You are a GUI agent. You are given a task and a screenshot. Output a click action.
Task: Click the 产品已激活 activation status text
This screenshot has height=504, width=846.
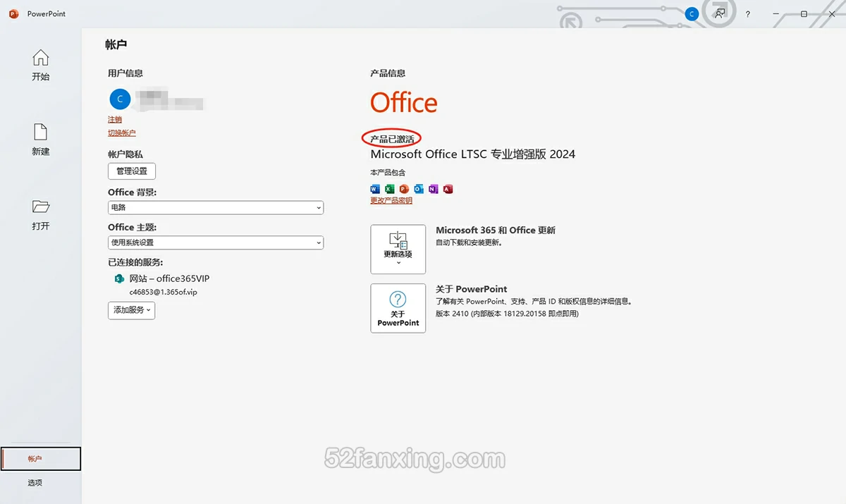(x=392, y=139)
